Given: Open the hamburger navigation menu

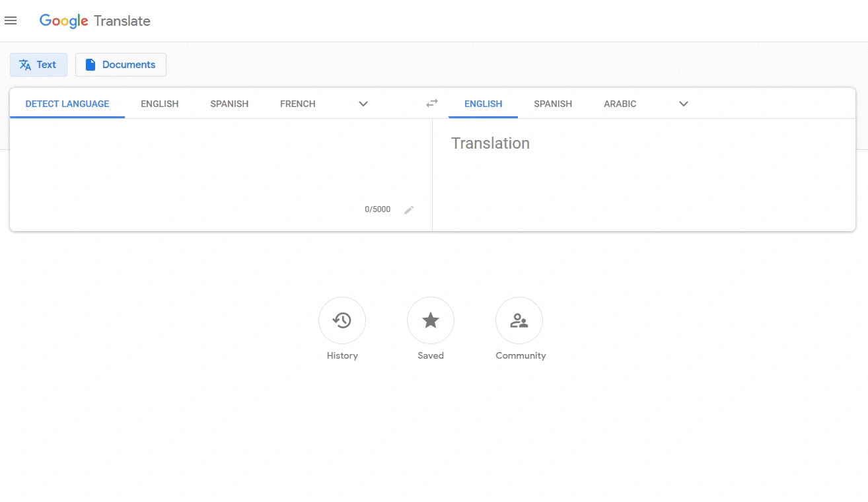Looking at the screenshot, I should point(11,20).
